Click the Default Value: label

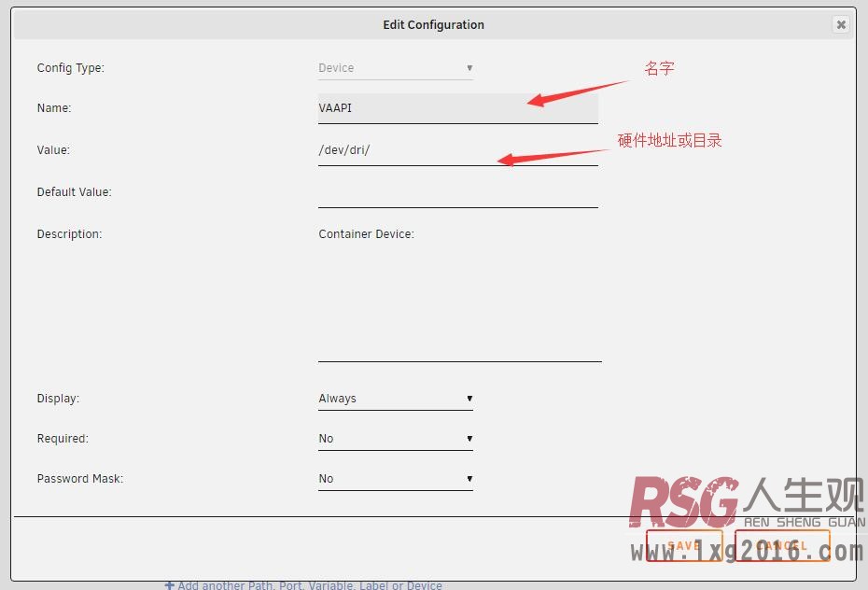(74, 192)
